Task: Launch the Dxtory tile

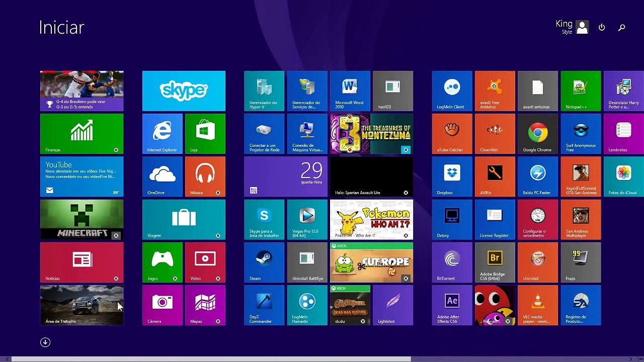Action: 452,220
